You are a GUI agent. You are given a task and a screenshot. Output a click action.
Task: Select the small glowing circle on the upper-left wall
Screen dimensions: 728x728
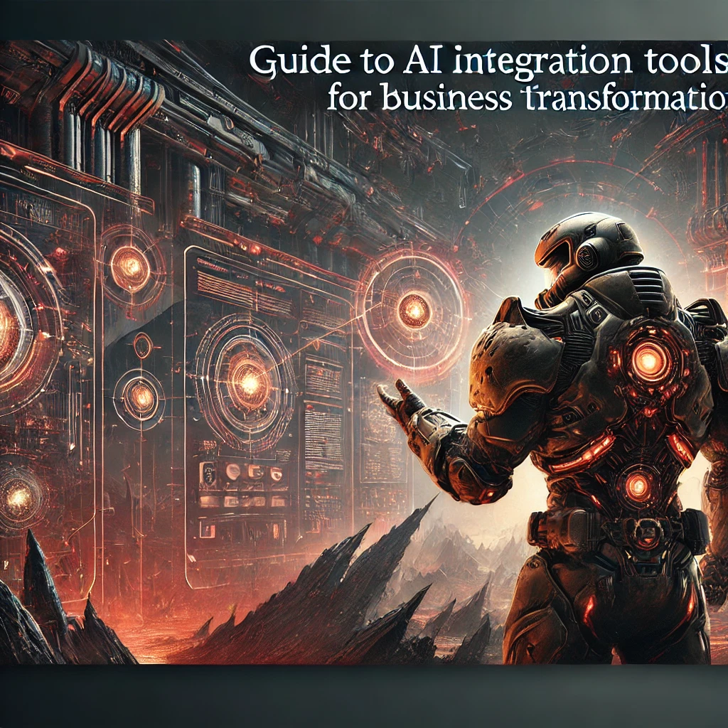[x=130, y=267]
